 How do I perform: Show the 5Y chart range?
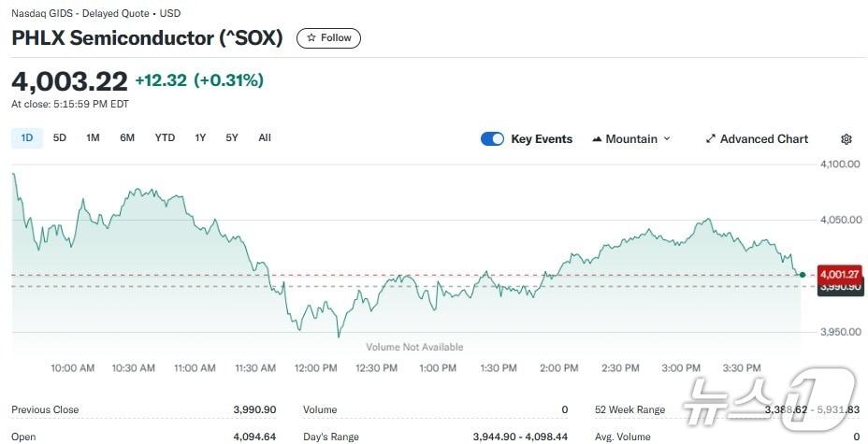232,138
